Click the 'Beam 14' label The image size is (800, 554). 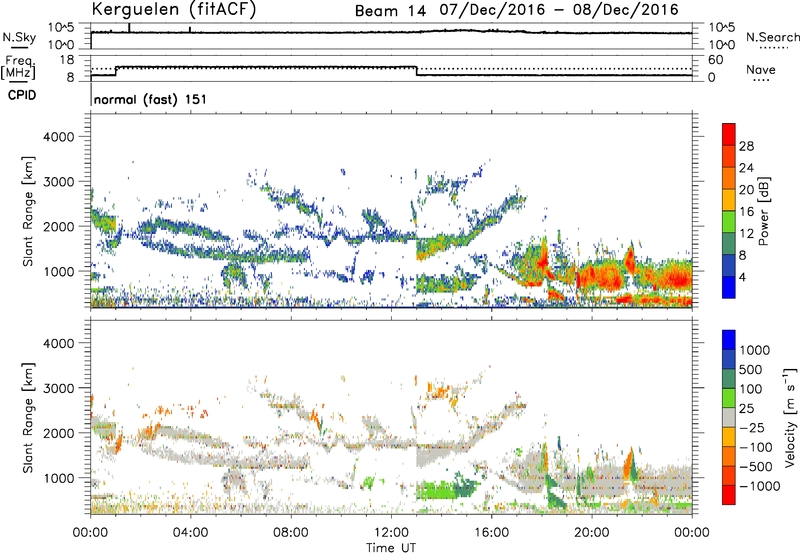(x=390, y=11)
